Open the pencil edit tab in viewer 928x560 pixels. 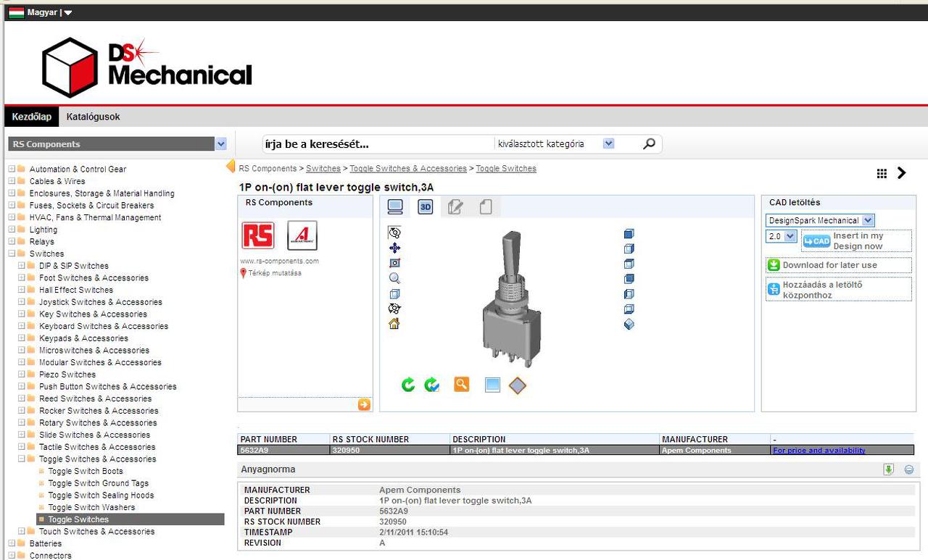455,207
